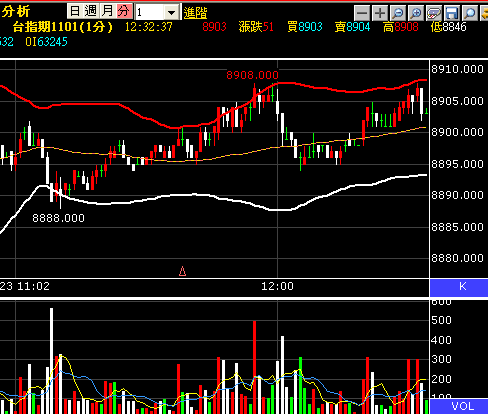Click the 8905.000 price axis label
488x414 pixels.
457,101
